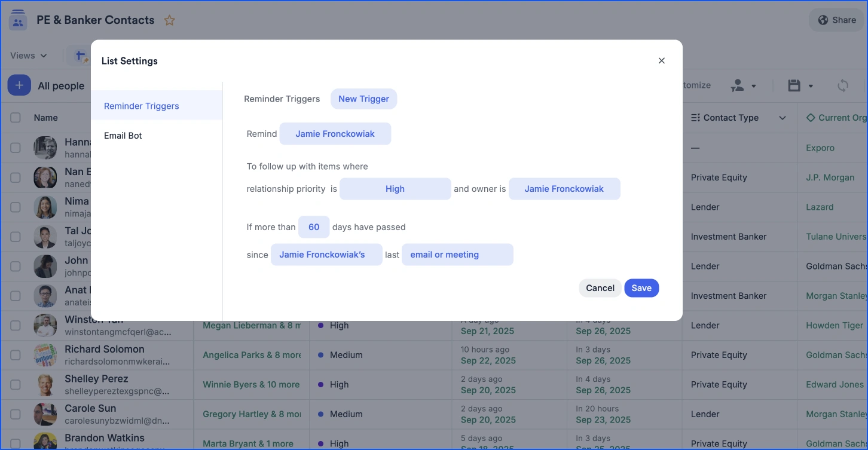Check the row checkbox for Richard Solomon
Image resolution: width=868 pixels, height=450 pixels.
16,355
